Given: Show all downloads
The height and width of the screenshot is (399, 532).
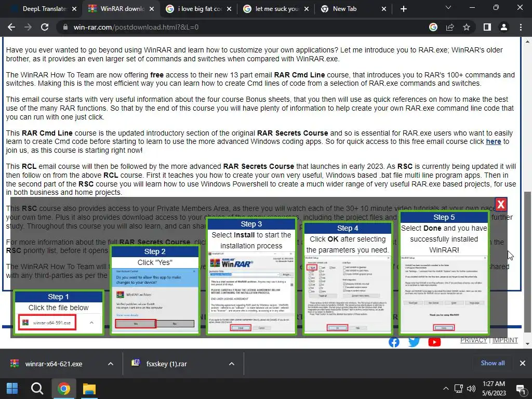Looking at the screenshot, I should pyautogui.click(x=493, y=363).
